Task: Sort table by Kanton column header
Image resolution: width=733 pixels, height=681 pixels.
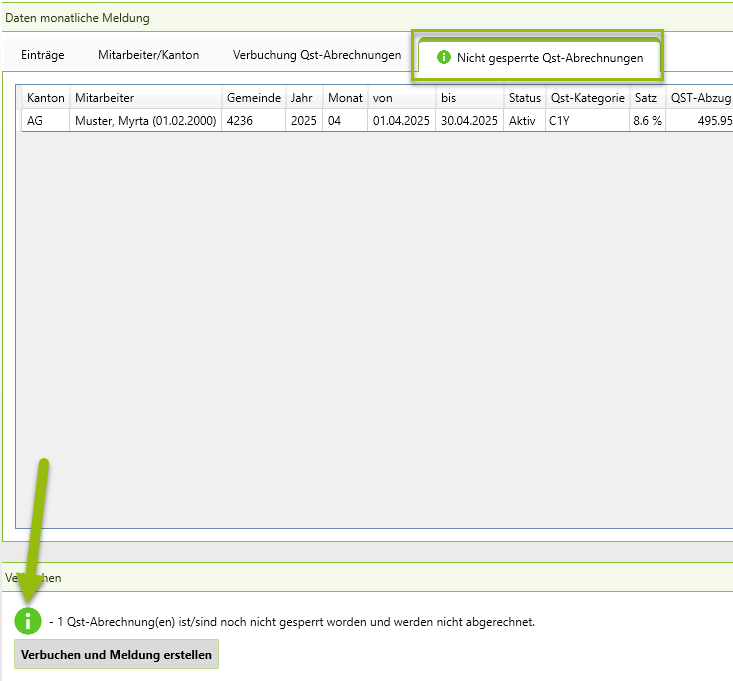Action: pos(46,98)
